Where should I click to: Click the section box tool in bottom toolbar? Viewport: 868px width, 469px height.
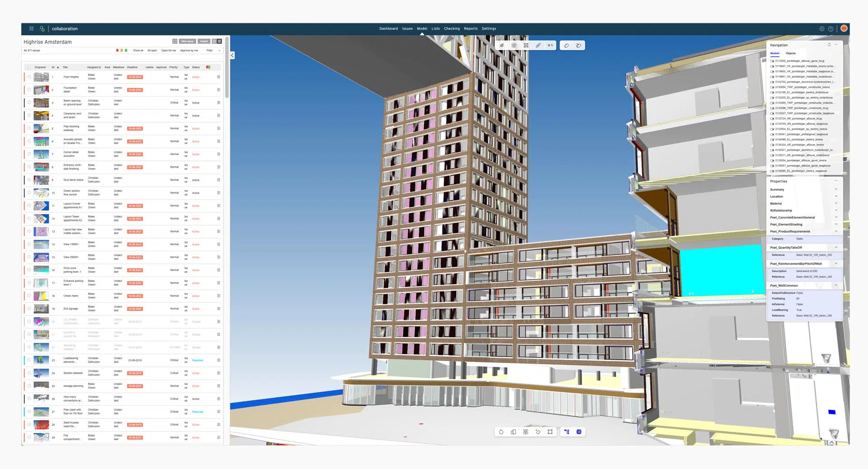(550, 432)
